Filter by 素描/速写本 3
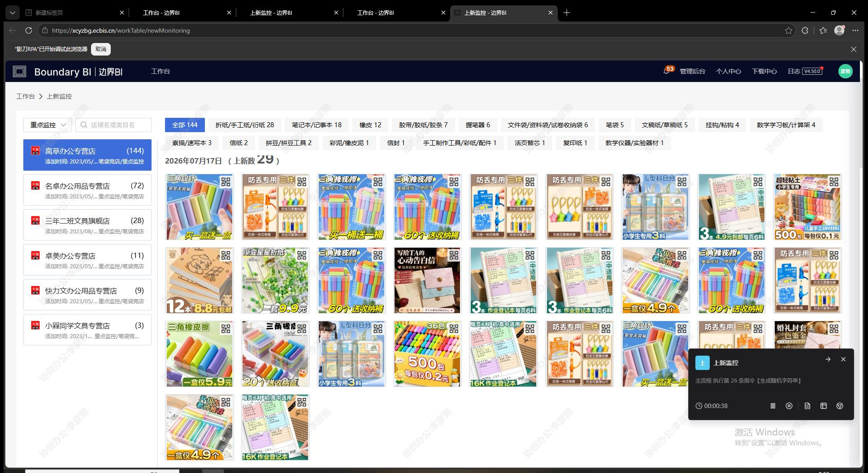Screen dimensions: 868x473 pos(192,143)
